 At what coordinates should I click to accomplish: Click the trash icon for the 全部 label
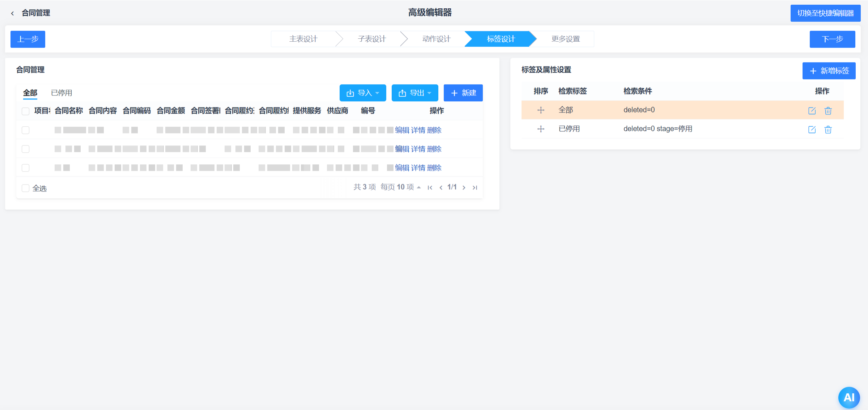[828, 111]
